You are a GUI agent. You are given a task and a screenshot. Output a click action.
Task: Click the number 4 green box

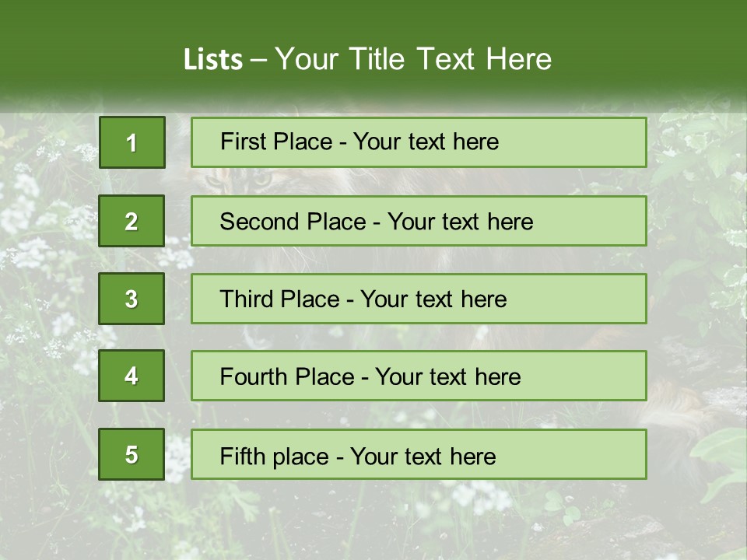tap(132, 376)
